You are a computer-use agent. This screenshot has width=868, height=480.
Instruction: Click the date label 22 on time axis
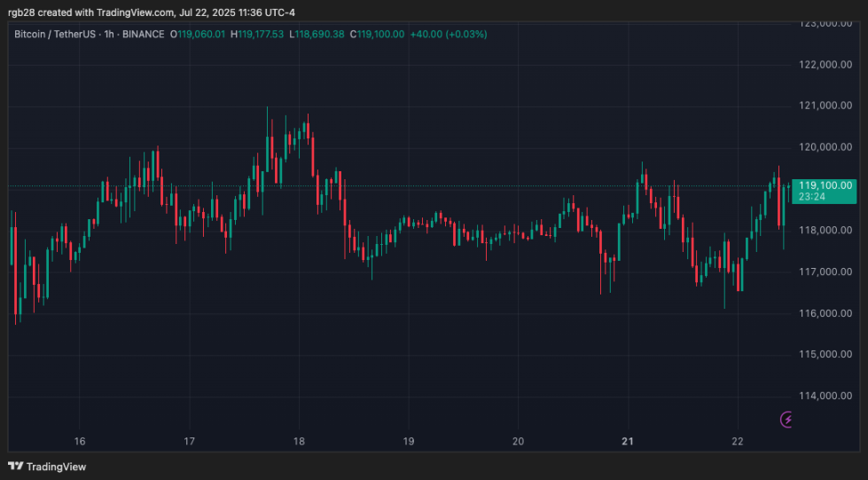pyautogui.click(x=738, y=441)
